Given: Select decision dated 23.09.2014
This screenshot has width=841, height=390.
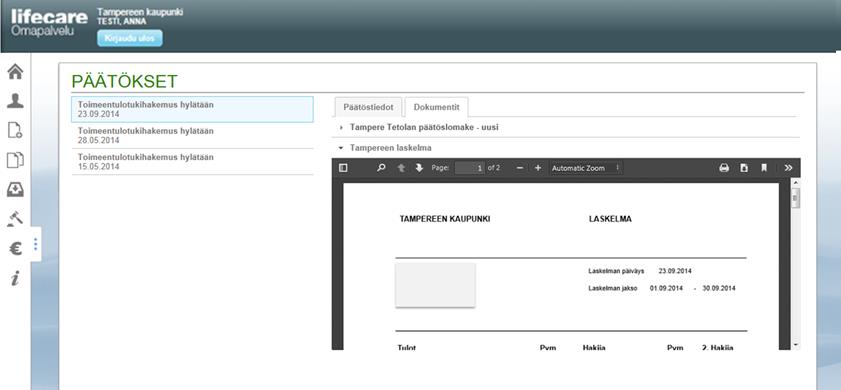Looking at the screenshot, I should click(192, 109).
